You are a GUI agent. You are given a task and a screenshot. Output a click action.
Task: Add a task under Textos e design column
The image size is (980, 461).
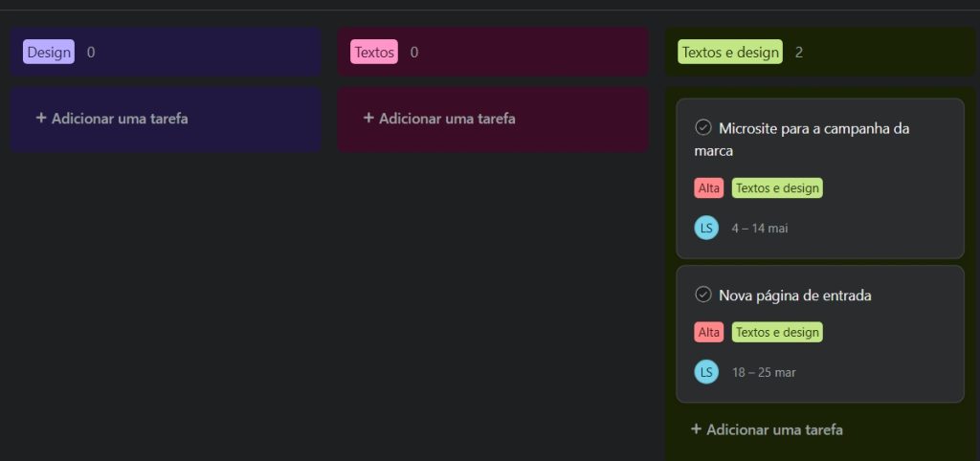[767, 429]
